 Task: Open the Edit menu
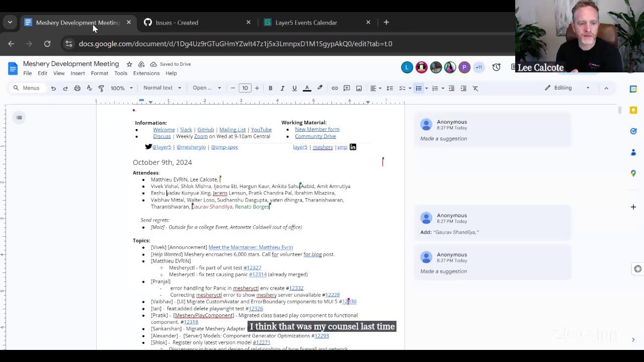tap(42, 73)
